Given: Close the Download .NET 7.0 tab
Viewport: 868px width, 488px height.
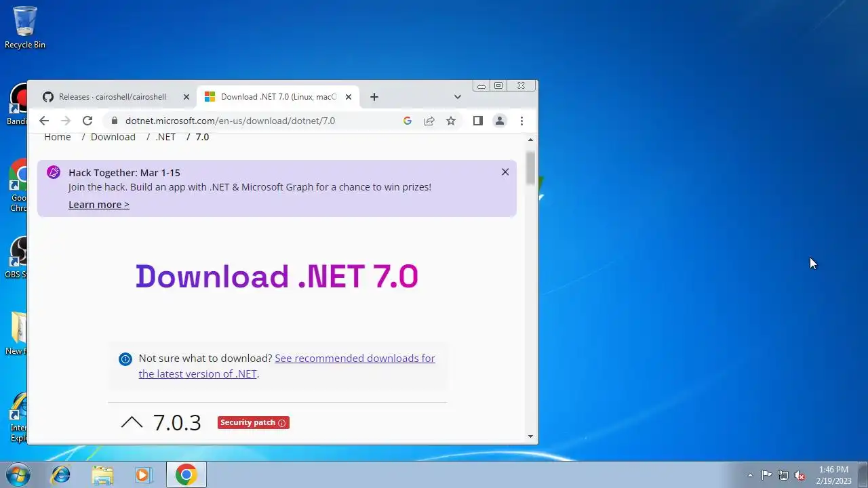Looking at the screenshot, I should pyautogui.click(x=349, y=97).
